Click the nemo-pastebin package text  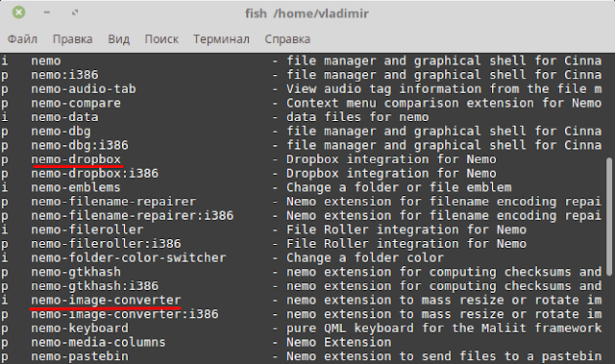pos(80,356)
